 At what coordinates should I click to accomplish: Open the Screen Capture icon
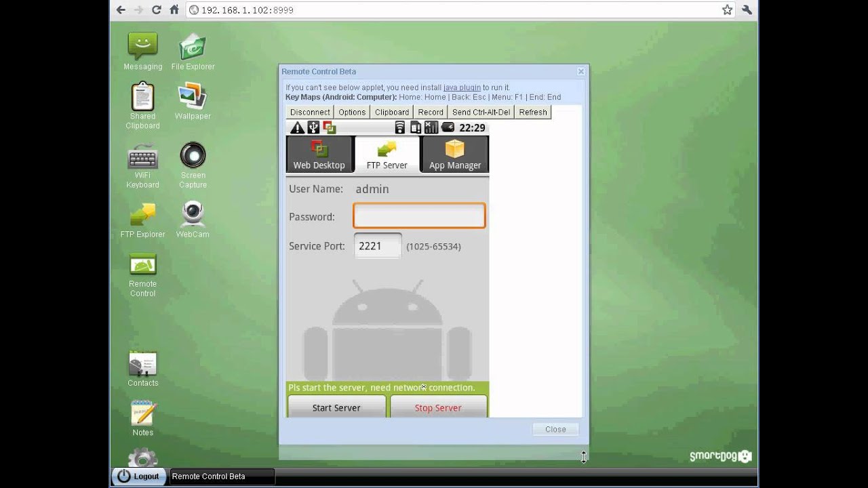[x=193, y=165]
